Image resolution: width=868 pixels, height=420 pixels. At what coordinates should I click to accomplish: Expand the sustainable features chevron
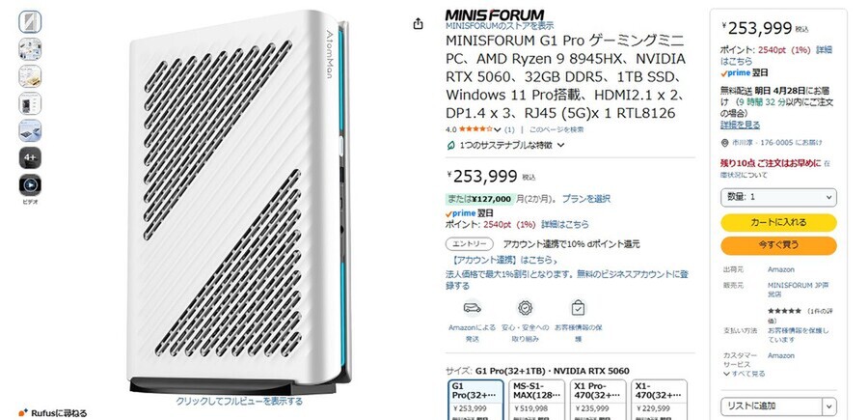point(560,145)
